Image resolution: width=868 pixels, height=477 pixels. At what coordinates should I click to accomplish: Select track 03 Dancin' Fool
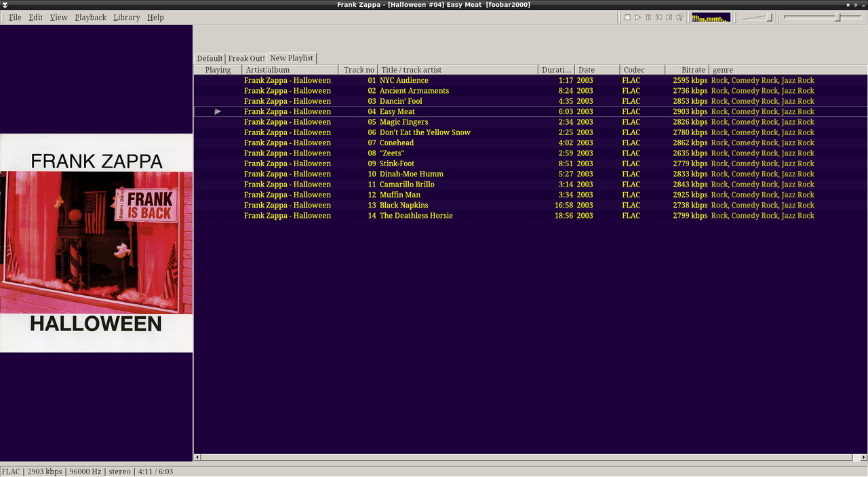click(530, 101)
